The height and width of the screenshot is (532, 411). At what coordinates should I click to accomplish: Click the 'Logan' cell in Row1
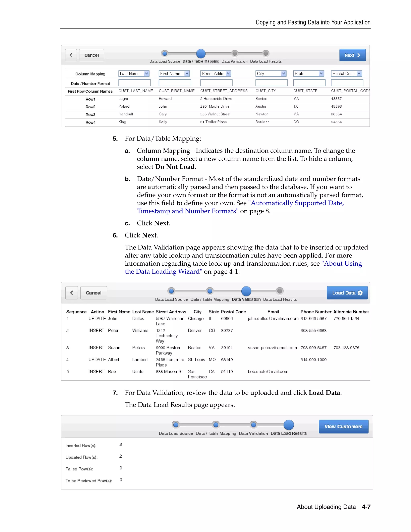124,99
